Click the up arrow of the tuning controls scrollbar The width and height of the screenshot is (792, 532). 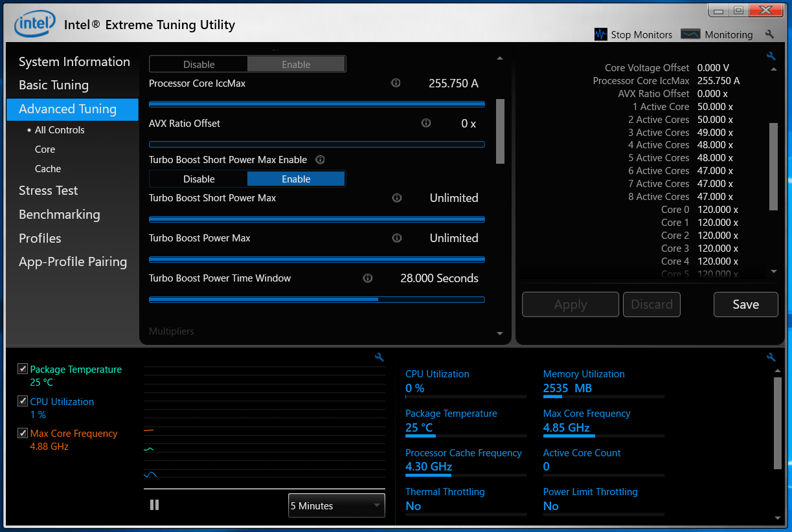click(x=499, y=58)
